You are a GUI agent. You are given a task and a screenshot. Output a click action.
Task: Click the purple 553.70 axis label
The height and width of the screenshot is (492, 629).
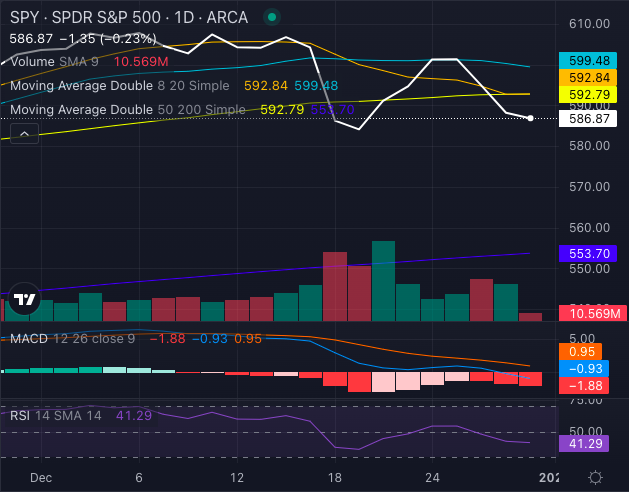point(592,254)
